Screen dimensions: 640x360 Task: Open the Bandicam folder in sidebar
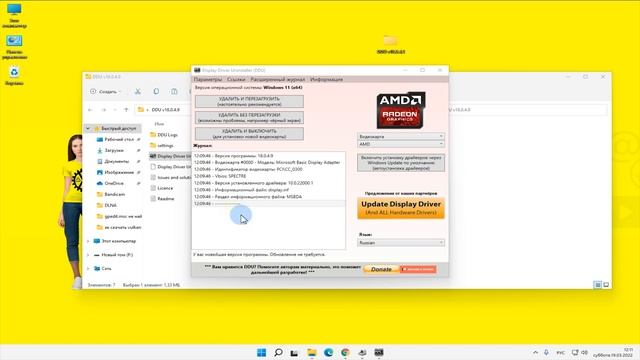[x=111, y=195]
